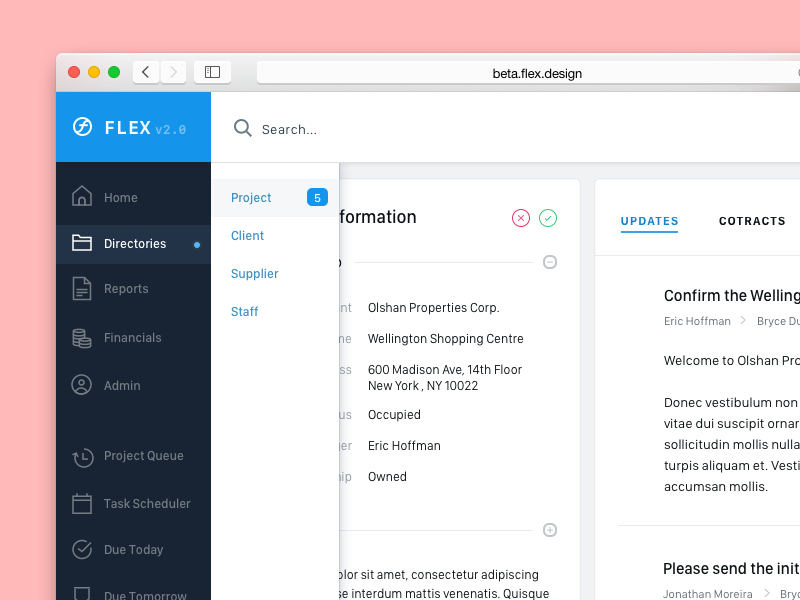Open the COTRACTS tab
This screenshot has width=800, height=600.
tap(752, 221)
